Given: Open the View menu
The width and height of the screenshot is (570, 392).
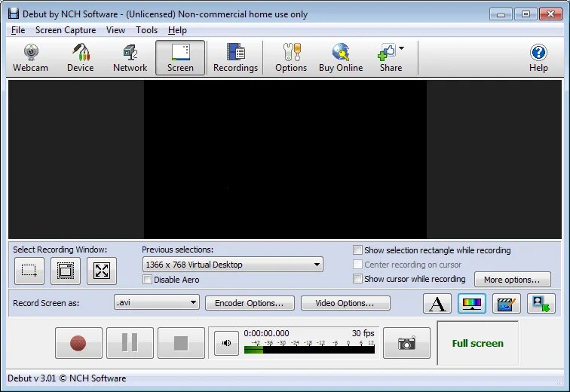Looking at the screenshot, I should tap(115, 30).
